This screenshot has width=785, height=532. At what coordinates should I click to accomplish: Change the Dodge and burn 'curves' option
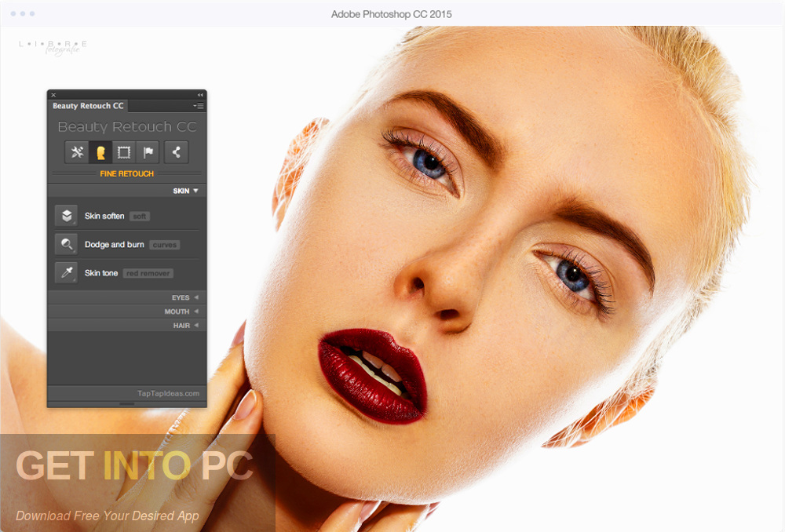tap(165, 245)
